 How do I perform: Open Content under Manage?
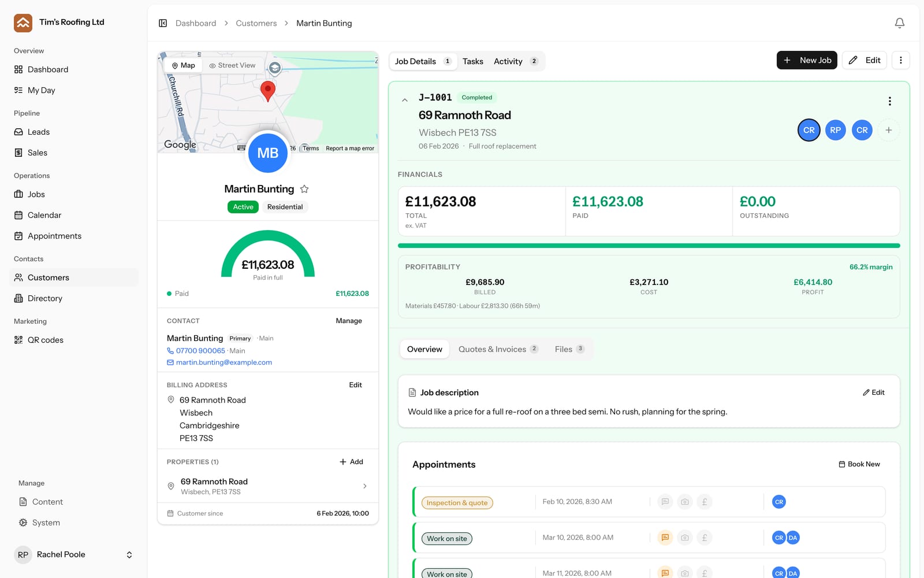(74, 502)
